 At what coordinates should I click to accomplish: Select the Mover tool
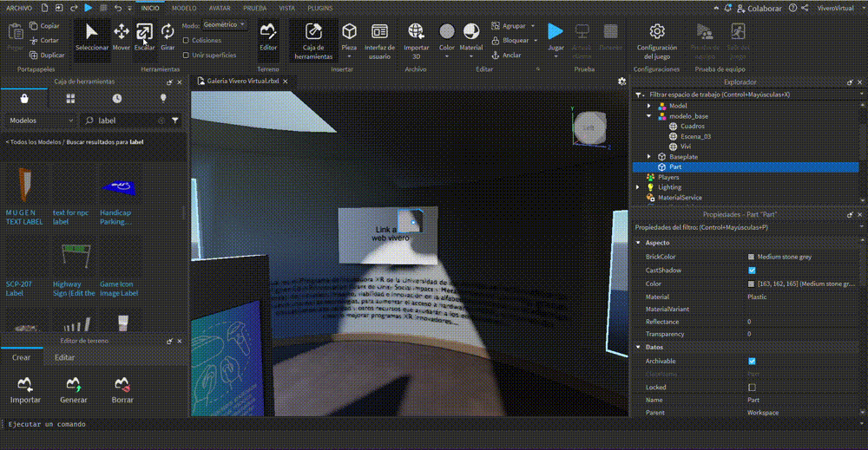click(122, 36)
